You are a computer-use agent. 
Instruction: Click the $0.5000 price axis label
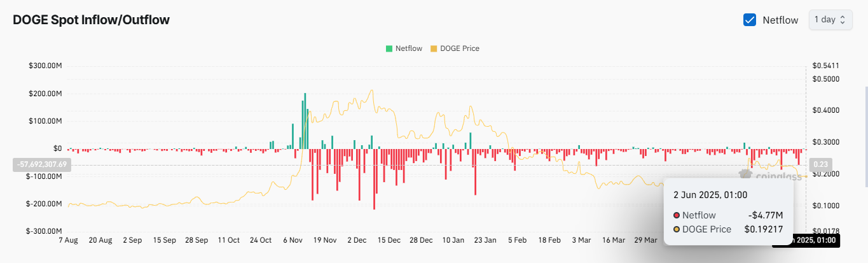point(826,79)
